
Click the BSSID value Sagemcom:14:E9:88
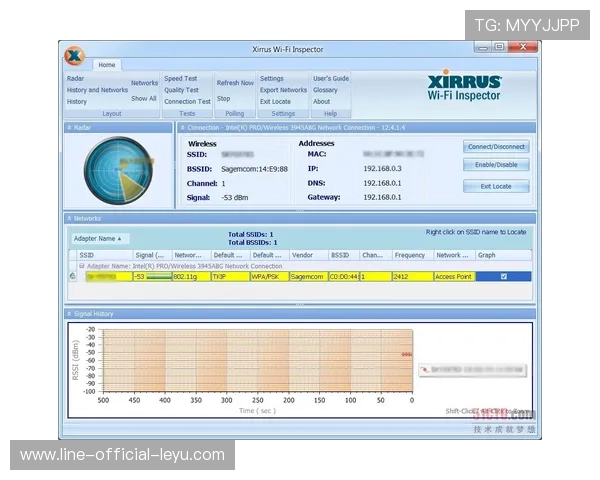pyautogui.click(x=254, y=169)
